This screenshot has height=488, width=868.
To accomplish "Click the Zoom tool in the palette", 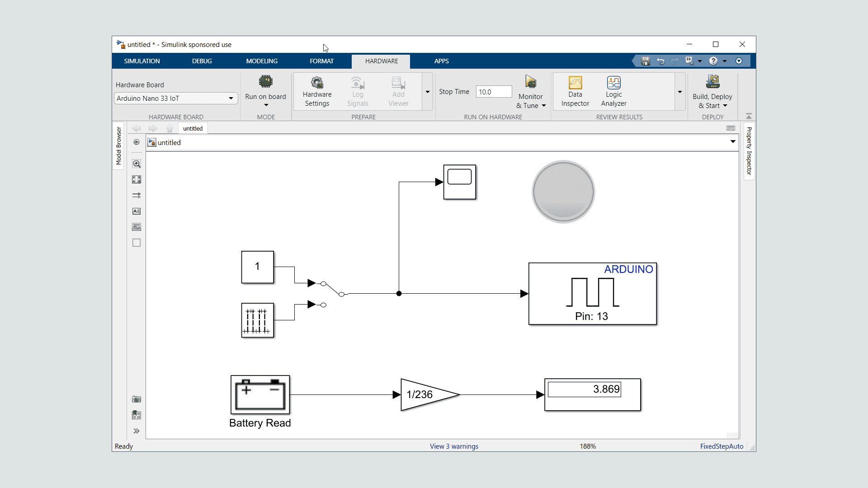I will 137,164.
